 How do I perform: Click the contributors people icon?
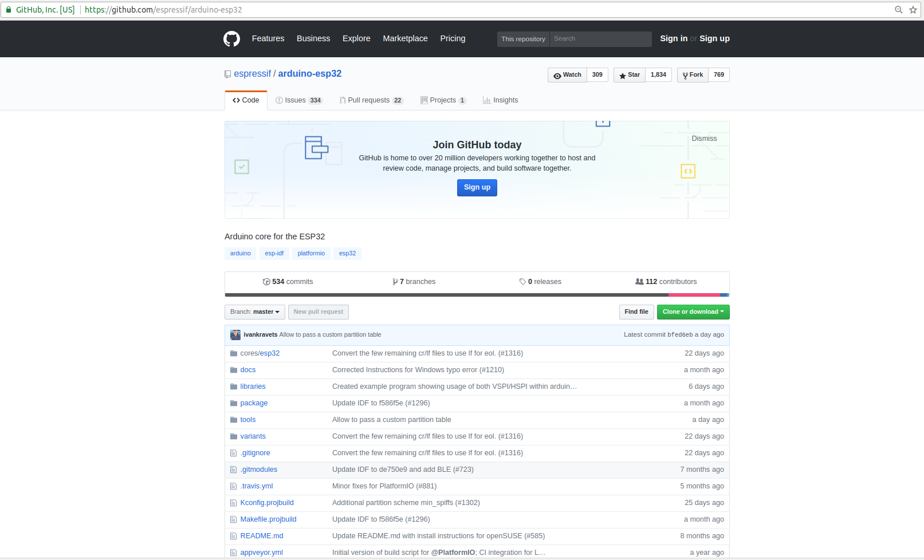tap(639, 282)
